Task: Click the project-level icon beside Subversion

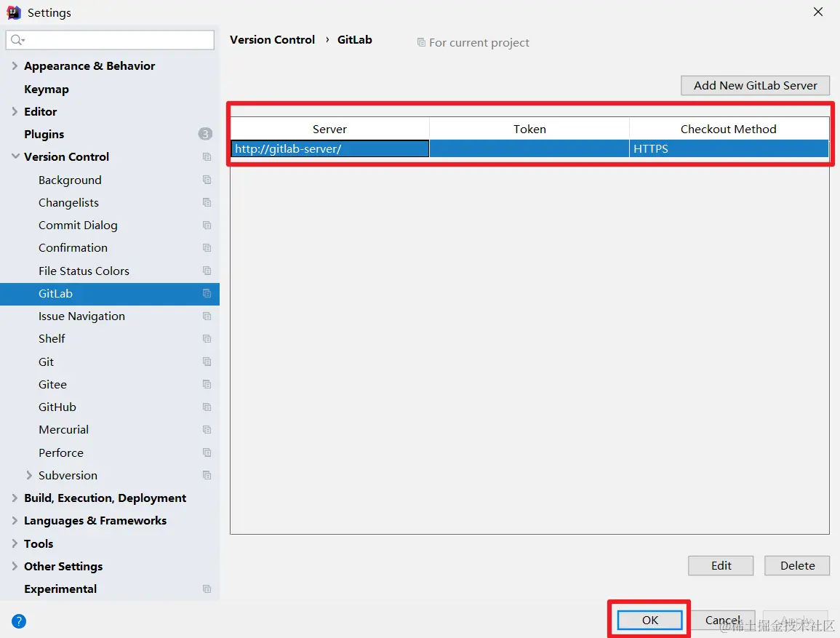Action: point(207,475)
